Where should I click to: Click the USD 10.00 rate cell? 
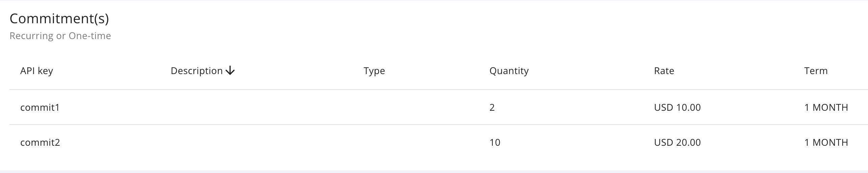point(677,107)
